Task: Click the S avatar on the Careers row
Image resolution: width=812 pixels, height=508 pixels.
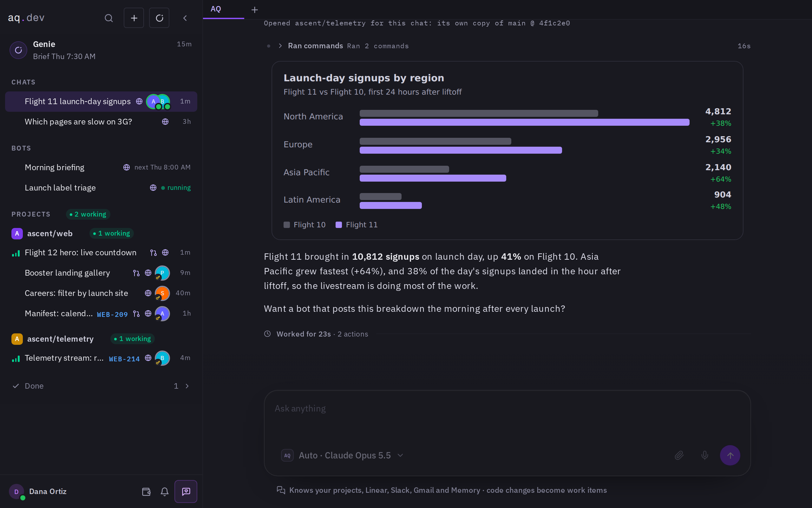Action: (x=162, y=293)
